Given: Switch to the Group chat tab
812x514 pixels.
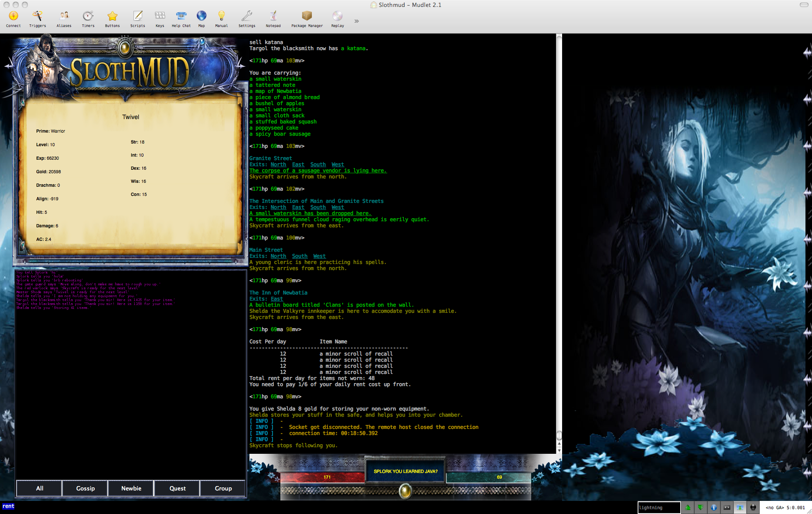Looking at the screenshot, I should pos(223,488).
